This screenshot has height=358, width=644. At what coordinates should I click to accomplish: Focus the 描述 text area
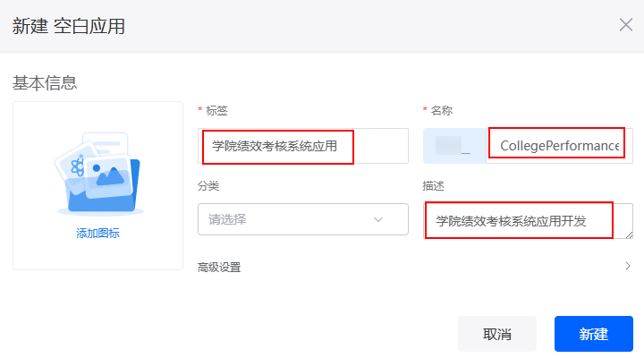[x=529, y=221]
